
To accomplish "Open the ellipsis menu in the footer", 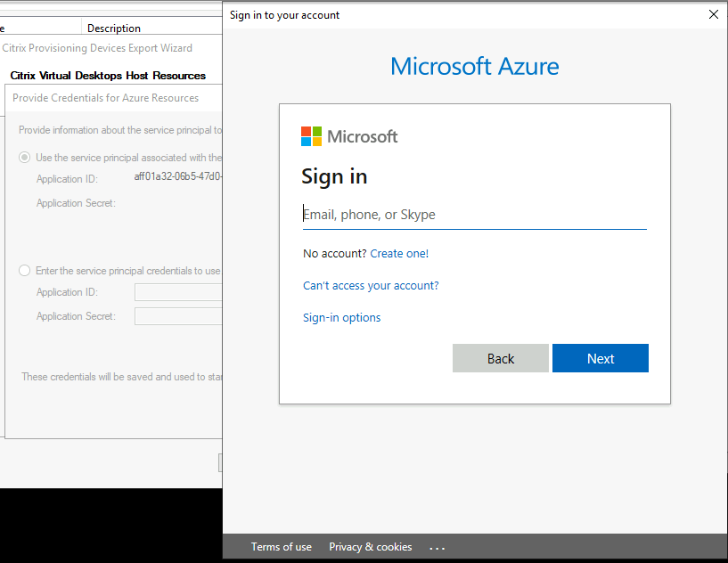I will tap(437, 547).
